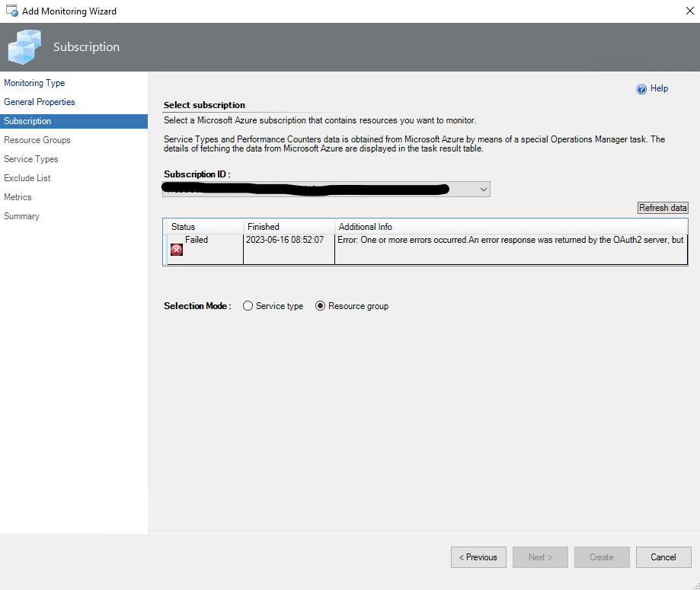Click the Previous button
This screenshot has height=590, width=700.
point(478,557)
